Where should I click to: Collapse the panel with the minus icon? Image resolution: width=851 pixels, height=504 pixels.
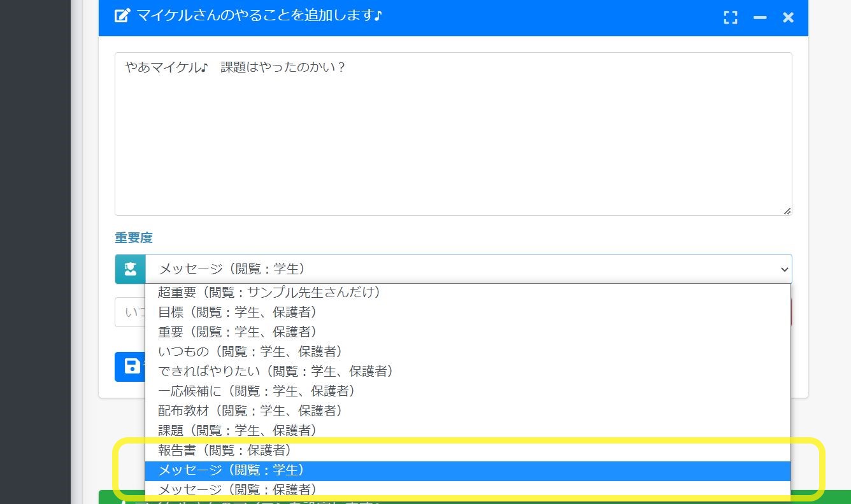pyautogui.click(x=759, y=18)
